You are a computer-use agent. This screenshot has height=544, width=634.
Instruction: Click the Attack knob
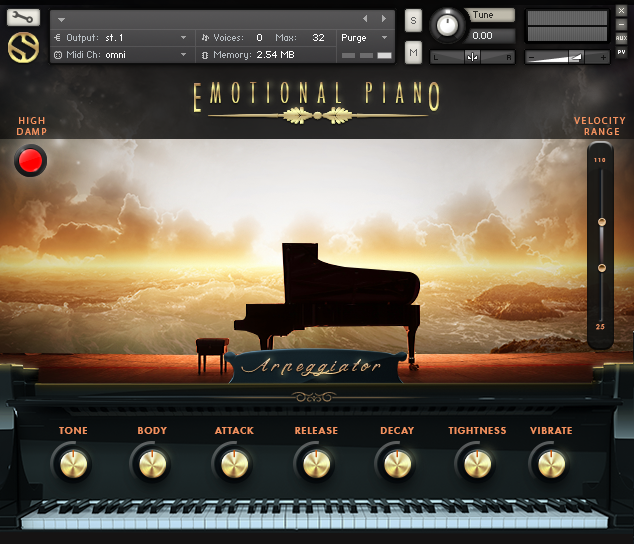click(235, 464)
